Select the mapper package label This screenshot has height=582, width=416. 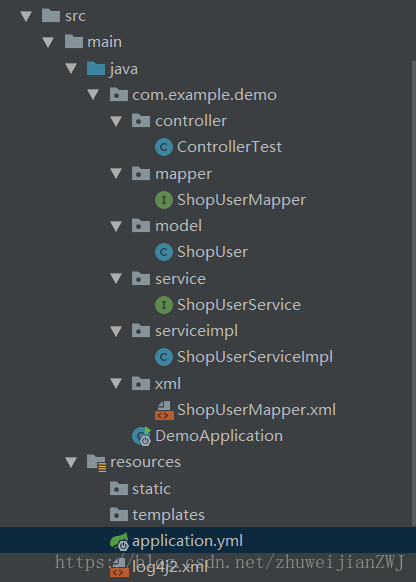click(183, 174)
